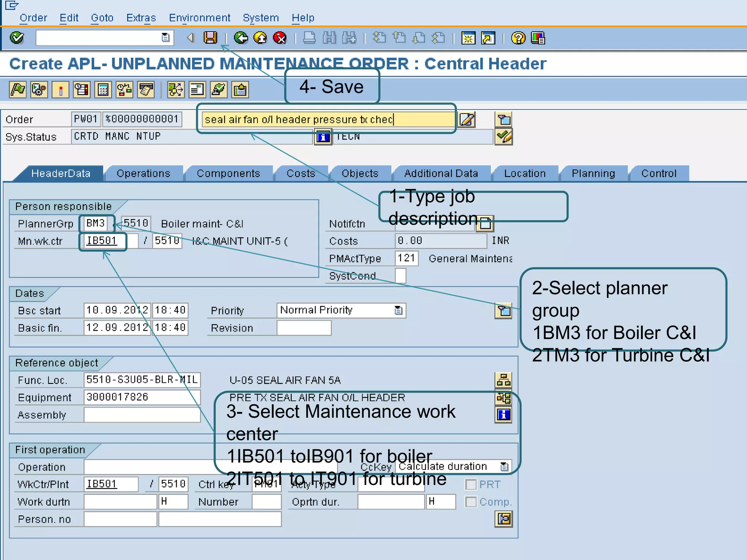Screen dimensions: 747x560
Task: Switch to the Control tab
Action: click(x=659, y=173)
